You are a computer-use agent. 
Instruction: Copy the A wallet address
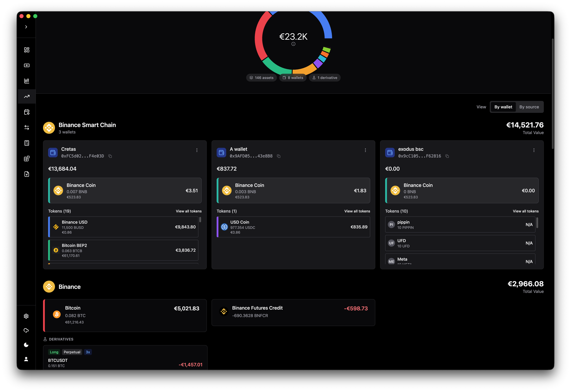pyautogui.click(x=278, y=156)
